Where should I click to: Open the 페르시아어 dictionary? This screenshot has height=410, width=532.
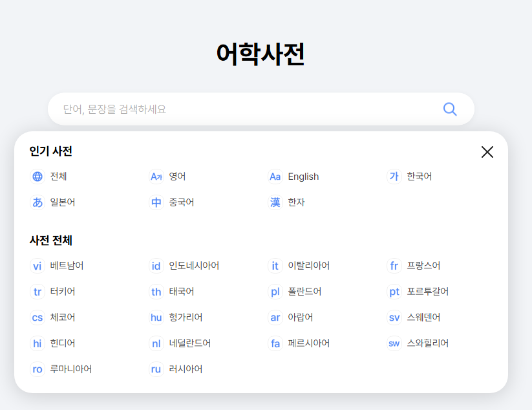309,343
